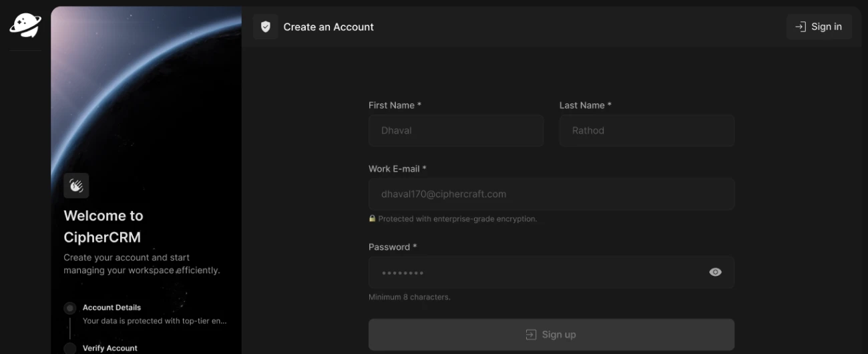The width and height of the screenshot is (868, 354).
Task: Click into the Work E-mail field
Action: pyautogui.click(x=552, y=194)
